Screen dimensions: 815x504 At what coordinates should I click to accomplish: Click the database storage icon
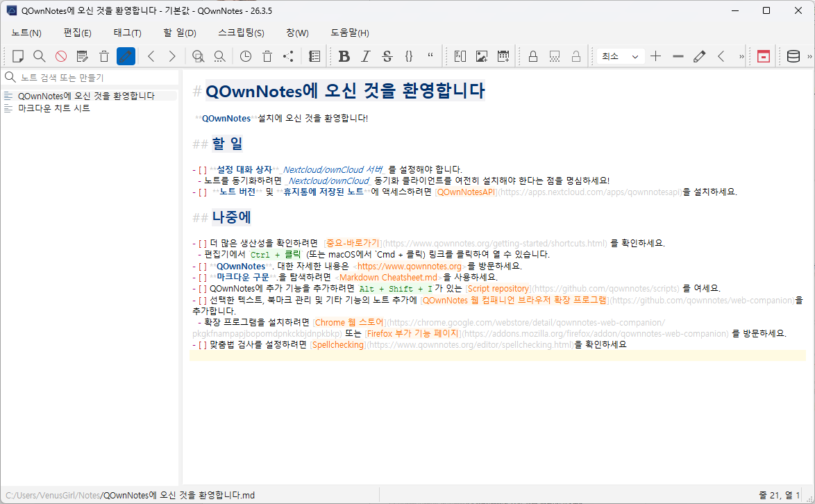tap(793, 56)
